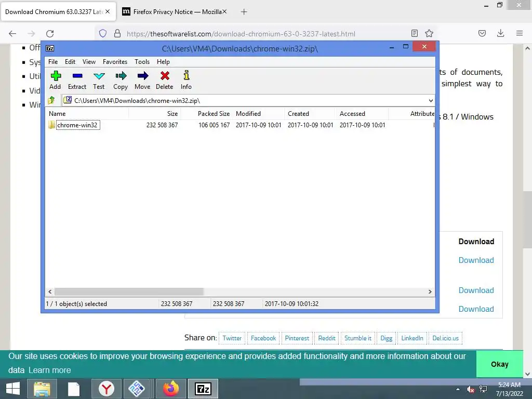Sort list by Accessed column
This screenshot has height=399, width=532.
click(x=362, y=114)
